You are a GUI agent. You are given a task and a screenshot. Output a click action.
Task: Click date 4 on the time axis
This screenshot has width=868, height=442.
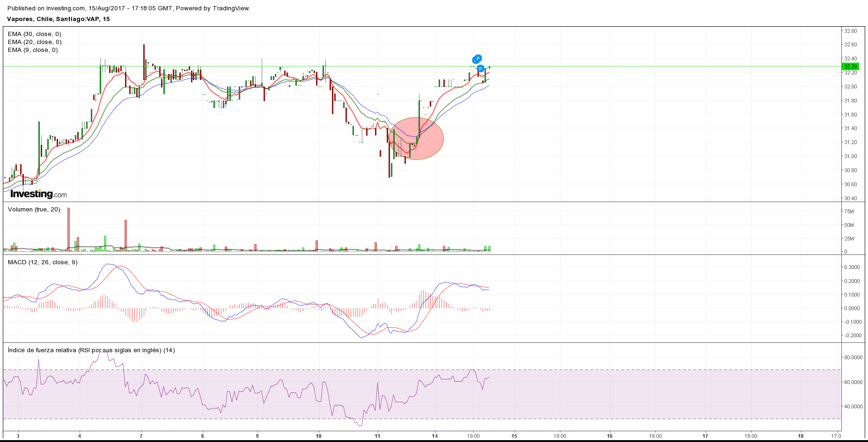[x=80, y=436]
